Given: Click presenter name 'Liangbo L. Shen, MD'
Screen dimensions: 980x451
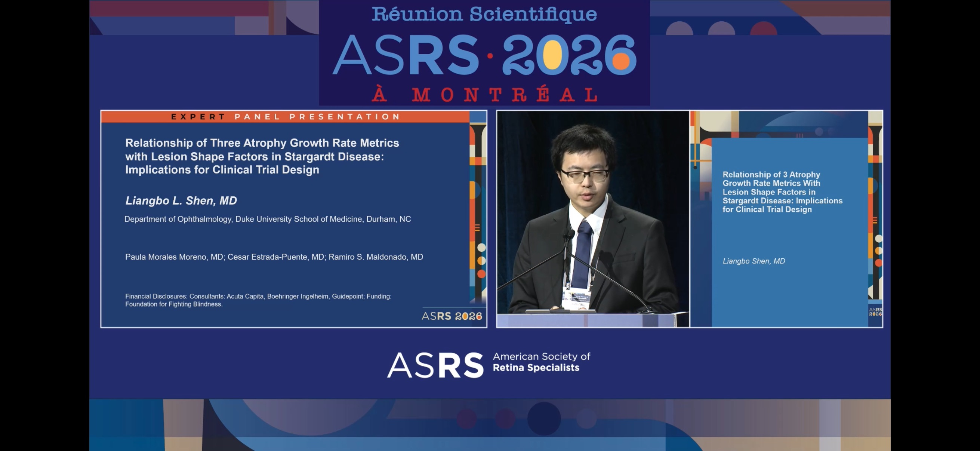Looking at the screenshot, I should pos(181,200).
